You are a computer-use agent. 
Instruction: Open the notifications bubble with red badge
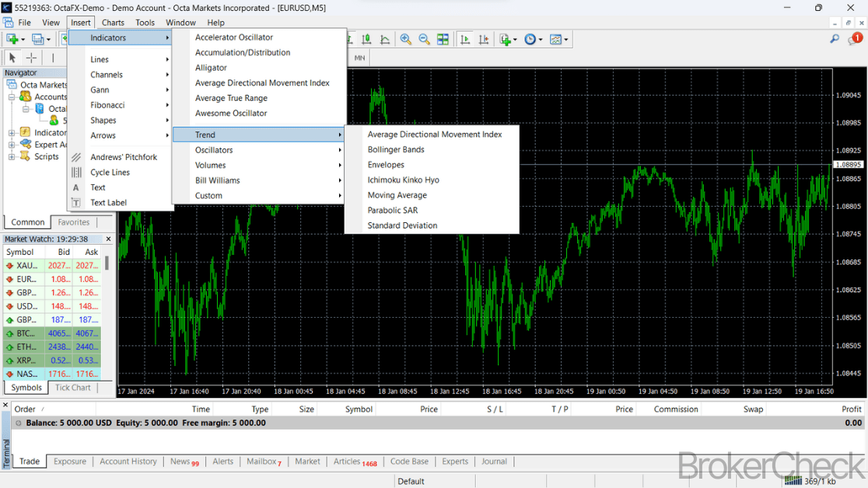pyautogui.click(x=856, y=39)
